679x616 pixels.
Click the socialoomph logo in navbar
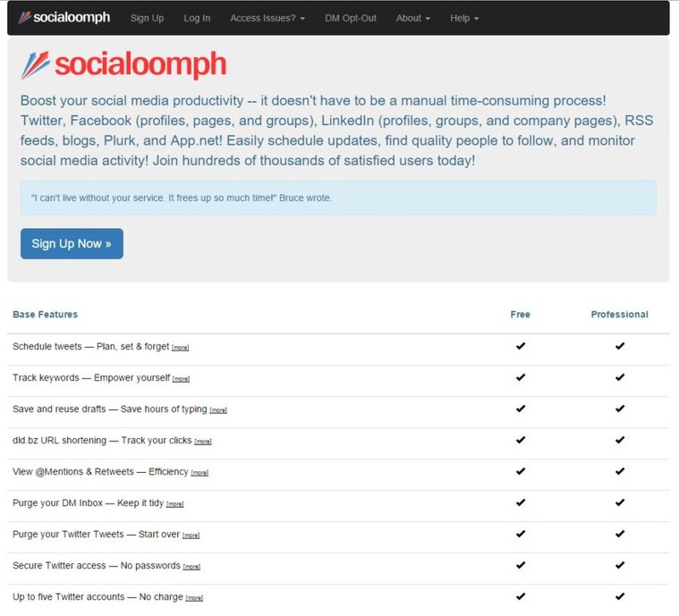(64, 18)
